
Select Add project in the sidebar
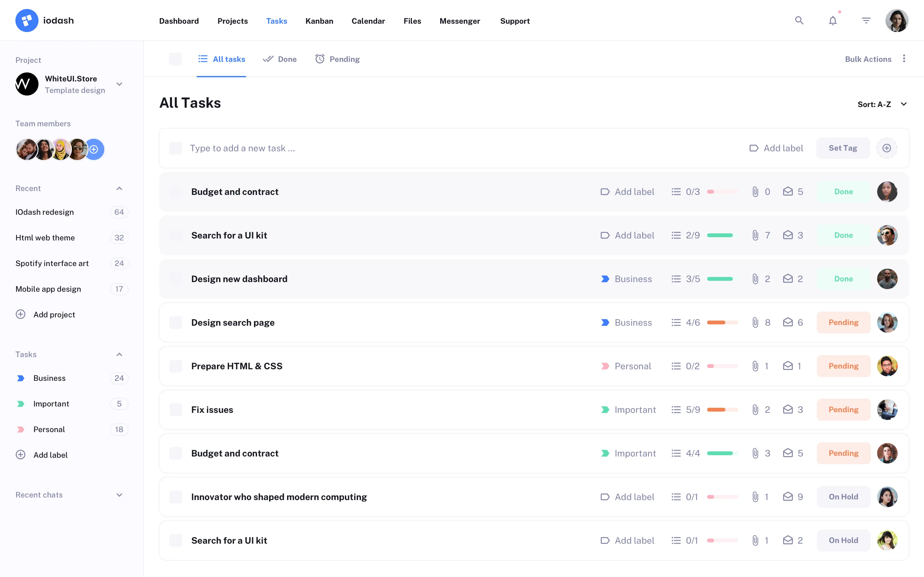click(x=54, y=314)
